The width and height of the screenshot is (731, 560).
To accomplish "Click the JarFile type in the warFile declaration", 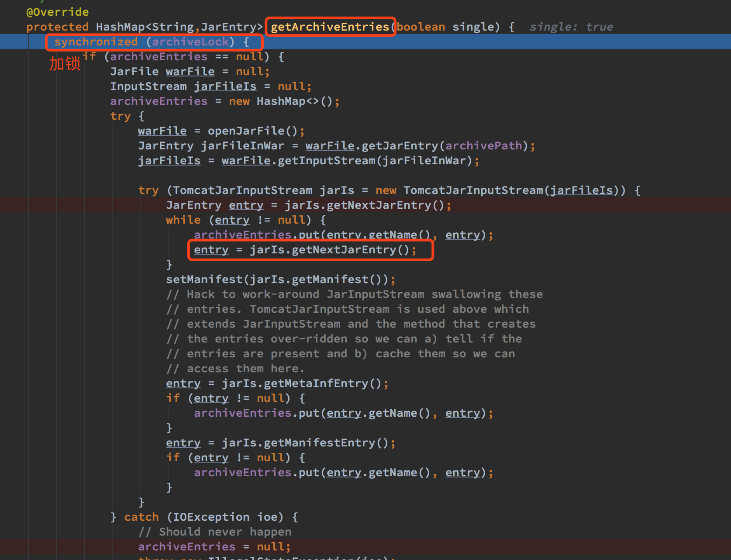I will click(134, 71).
